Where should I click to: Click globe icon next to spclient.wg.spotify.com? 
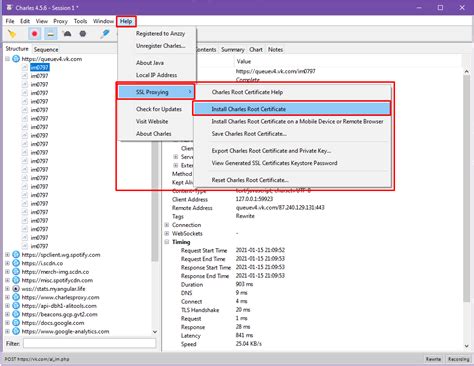(16, 255)
